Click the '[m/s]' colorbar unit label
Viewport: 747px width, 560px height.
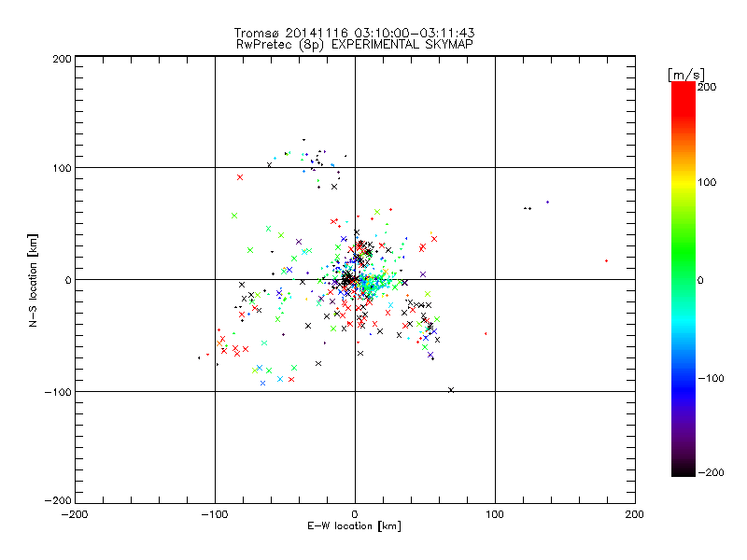pyautogui.click(x=686, y=75)
